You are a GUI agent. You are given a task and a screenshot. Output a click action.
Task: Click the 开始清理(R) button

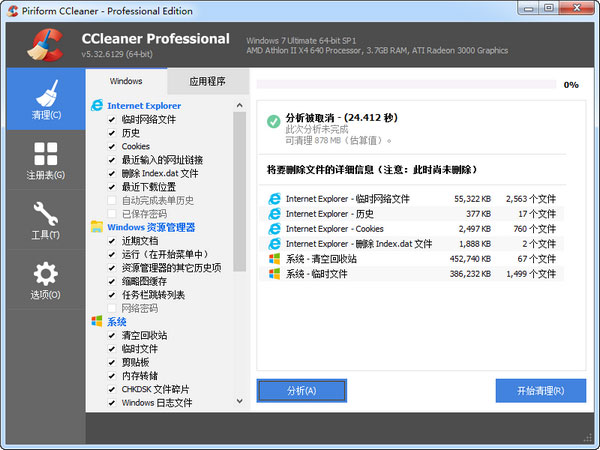point(540,390)
